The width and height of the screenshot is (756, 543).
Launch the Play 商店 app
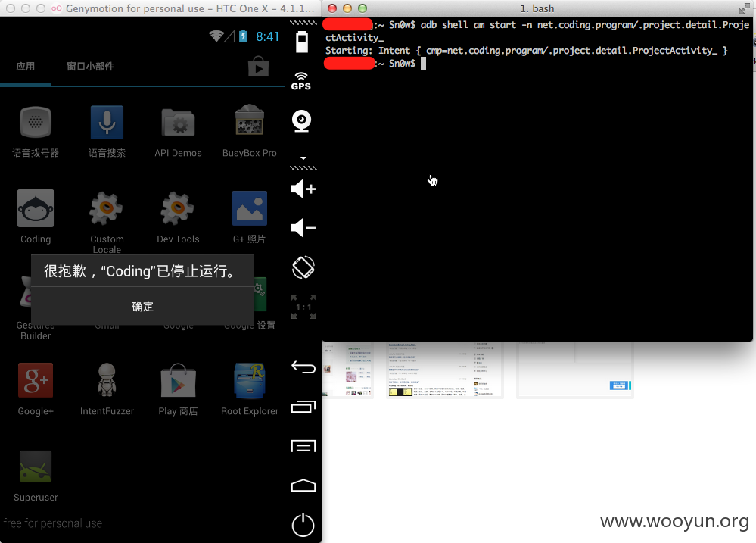tap(178, 389)
